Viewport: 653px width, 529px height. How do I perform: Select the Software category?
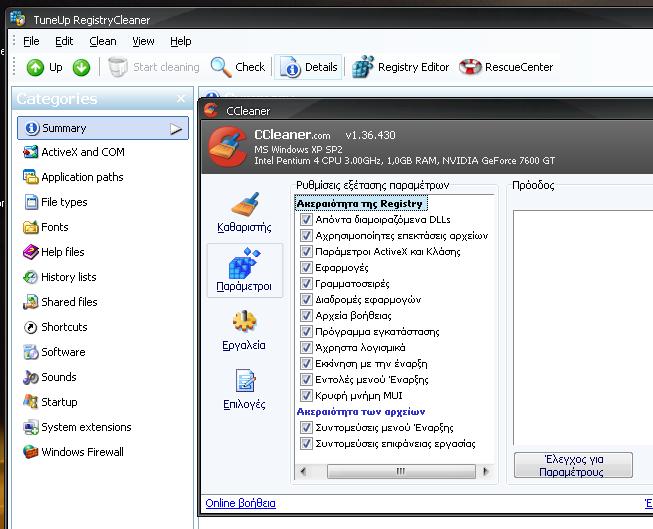coord(55,352)
